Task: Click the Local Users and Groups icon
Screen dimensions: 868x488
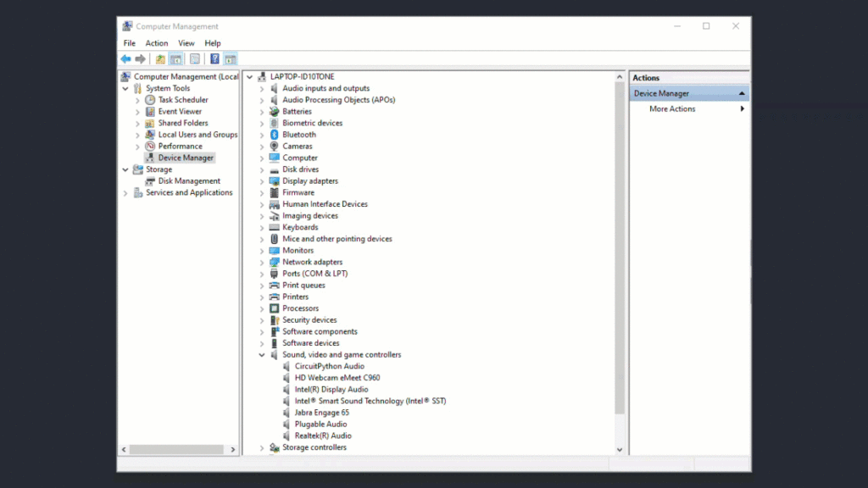Action: click(x=150, y=135)
